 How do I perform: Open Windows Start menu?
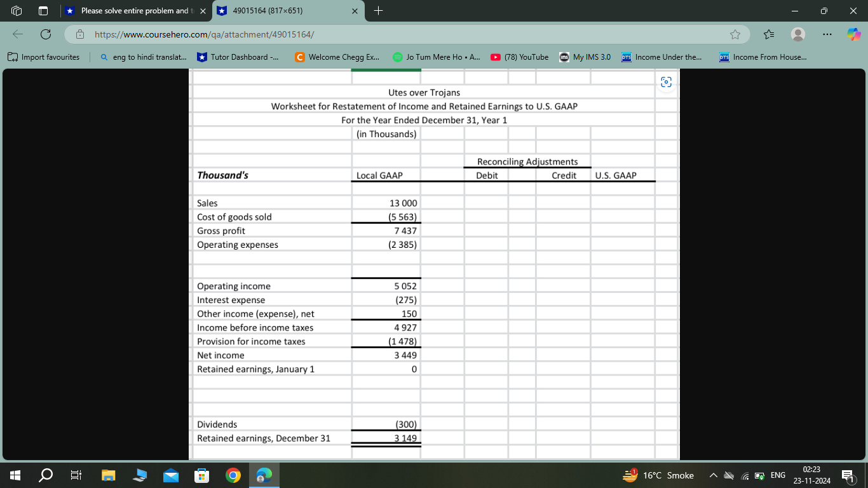coord(17,475)
